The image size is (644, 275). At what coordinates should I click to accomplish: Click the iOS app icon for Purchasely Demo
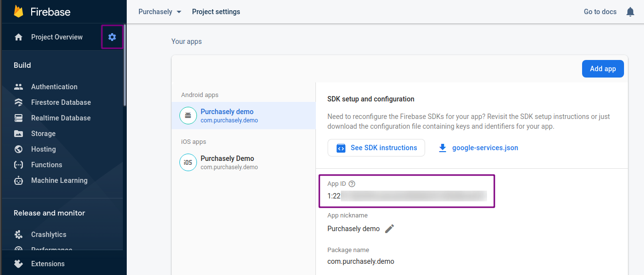point(188,162)
